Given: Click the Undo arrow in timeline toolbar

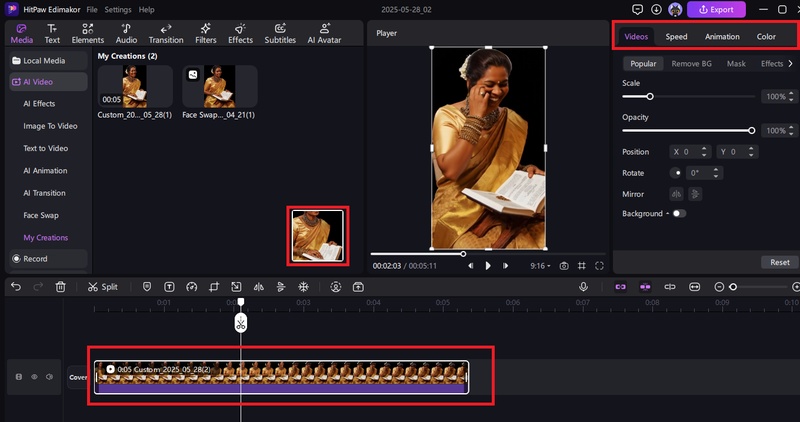Looking at the screenshot, I should pyautogui.click(x=16, y=287).
